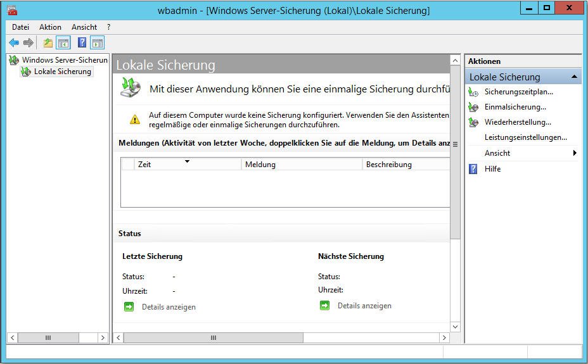The height and width of the screenshot is (364, 588).
Task: Open the Datei menu
Action: [21, 27]
